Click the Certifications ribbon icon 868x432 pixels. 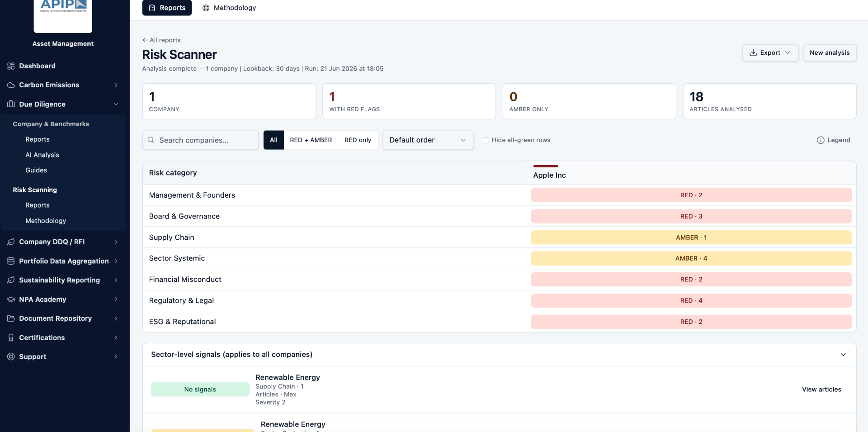[11, 337]
